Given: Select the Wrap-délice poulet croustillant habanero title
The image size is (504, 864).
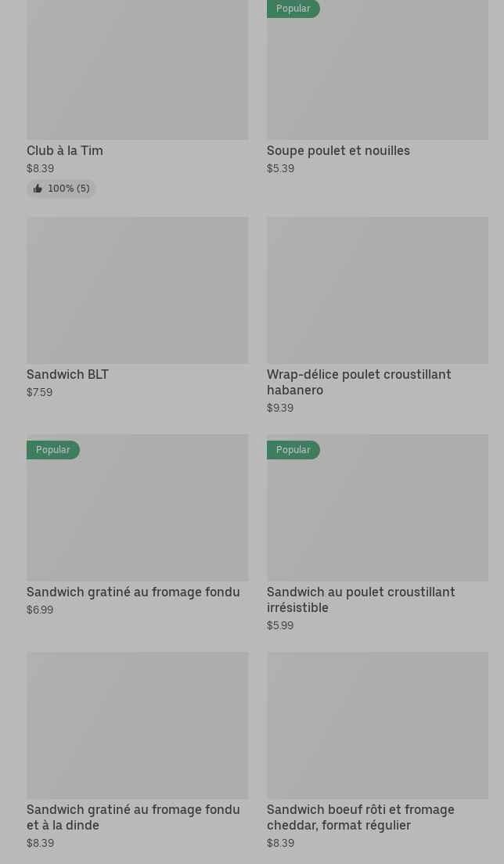Looking at the screenshot, I should point(358,382).
